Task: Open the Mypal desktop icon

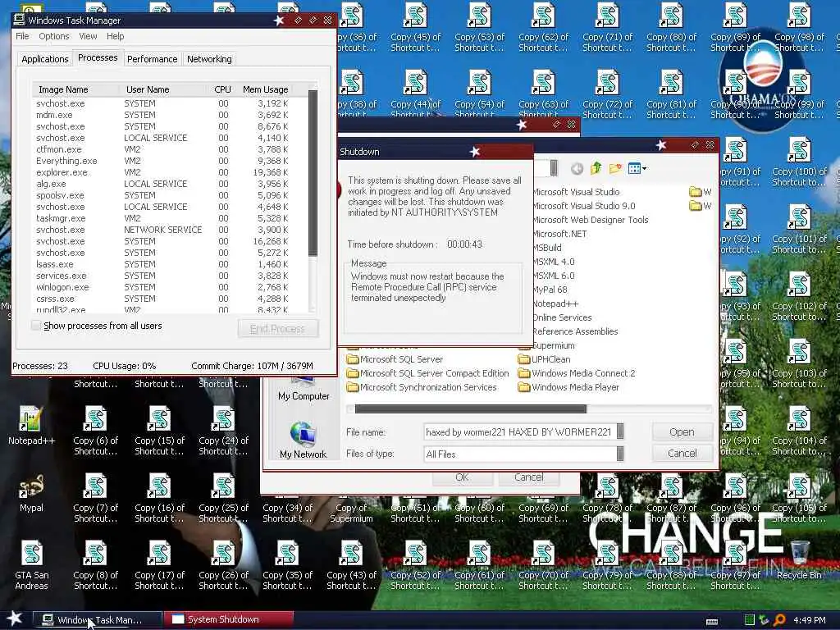Action: (x=31, y=493)
